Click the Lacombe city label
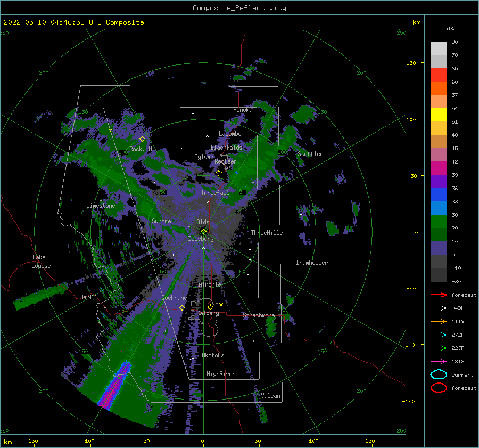479x448 pixels. [230, 134]
